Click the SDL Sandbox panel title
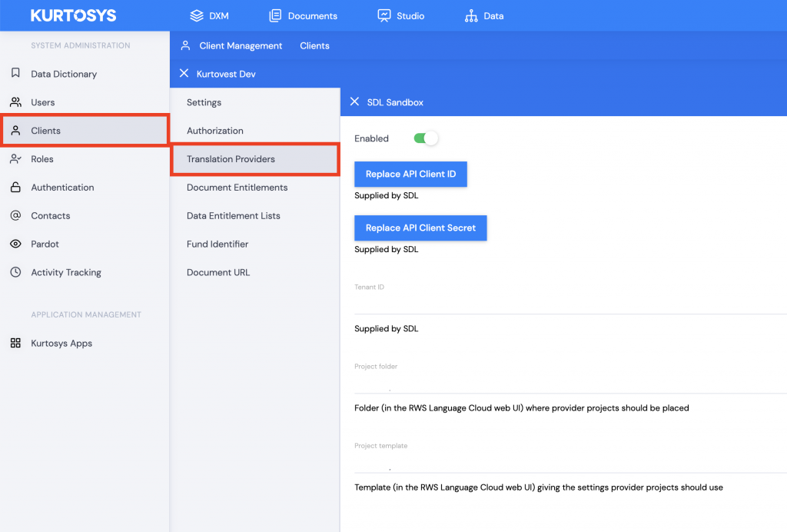The height and width of the screenshot is (532, 787). pos(395,102)
